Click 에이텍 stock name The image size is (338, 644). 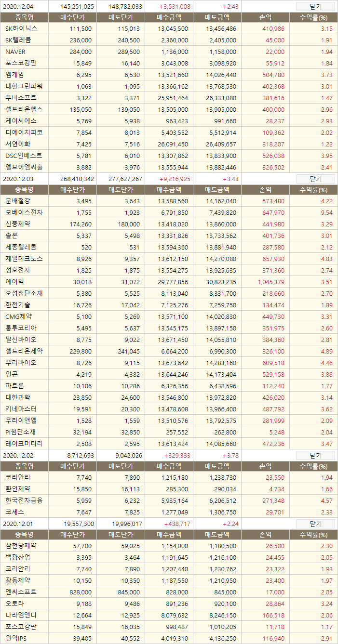coord(14,282)
